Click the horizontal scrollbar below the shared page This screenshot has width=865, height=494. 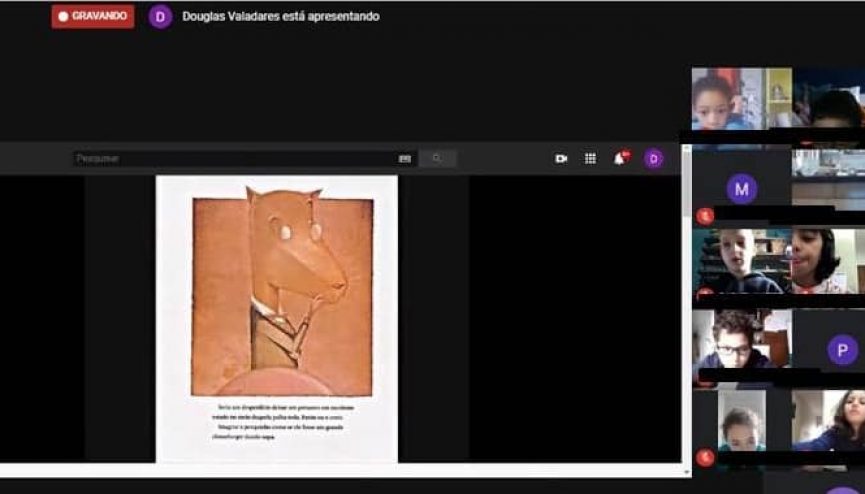point(341,471)
